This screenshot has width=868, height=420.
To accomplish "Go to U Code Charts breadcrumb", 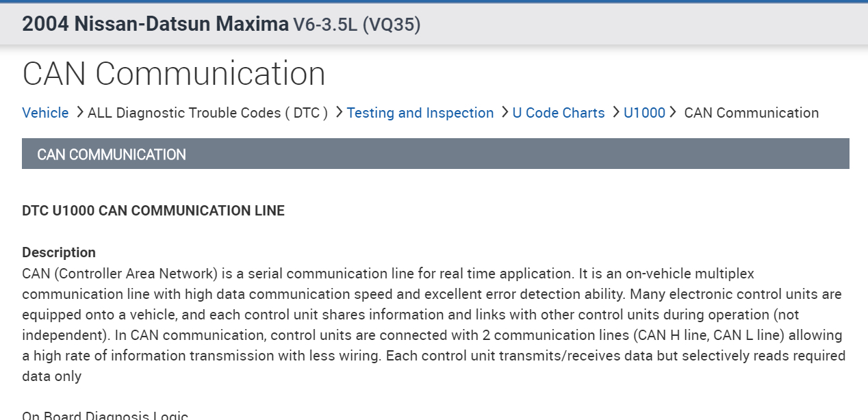I will 558,113.
